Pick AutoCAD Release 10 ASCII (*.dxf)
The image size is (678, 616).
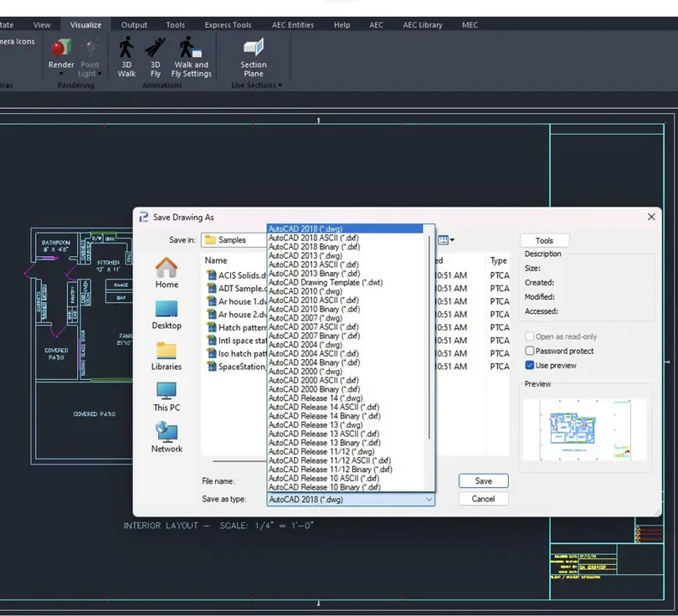324,478
